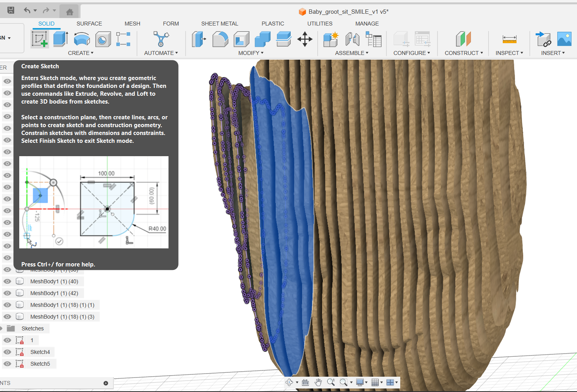Image resolution: width=577 pixels, height=392 pixels.
Task: Select the Midplane construct tool
Action: (463, 39)
